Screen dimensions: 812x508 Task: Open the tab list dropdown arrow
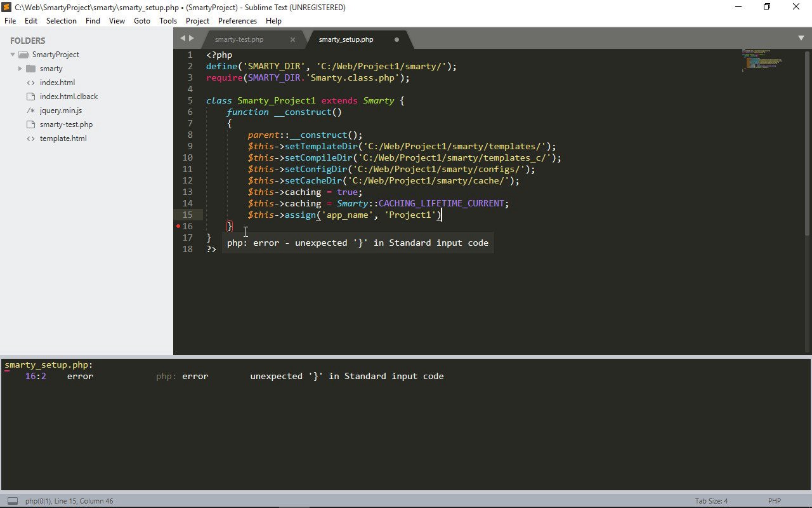[x=801, y=38]
